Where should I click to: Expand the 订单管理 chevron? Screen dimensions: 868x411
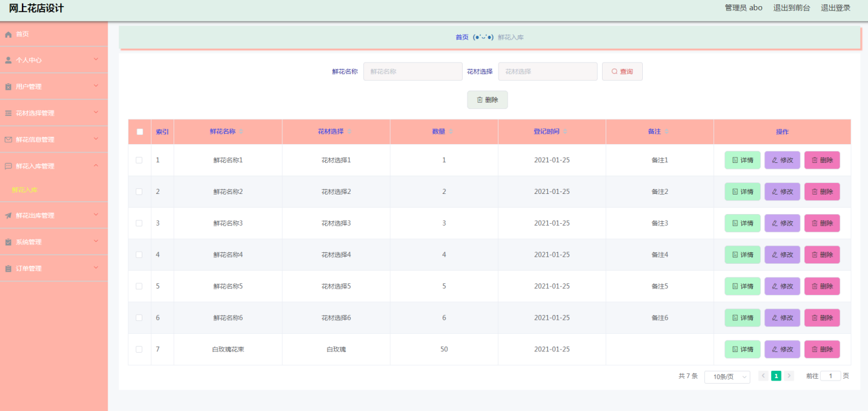(x=96, y=268)
